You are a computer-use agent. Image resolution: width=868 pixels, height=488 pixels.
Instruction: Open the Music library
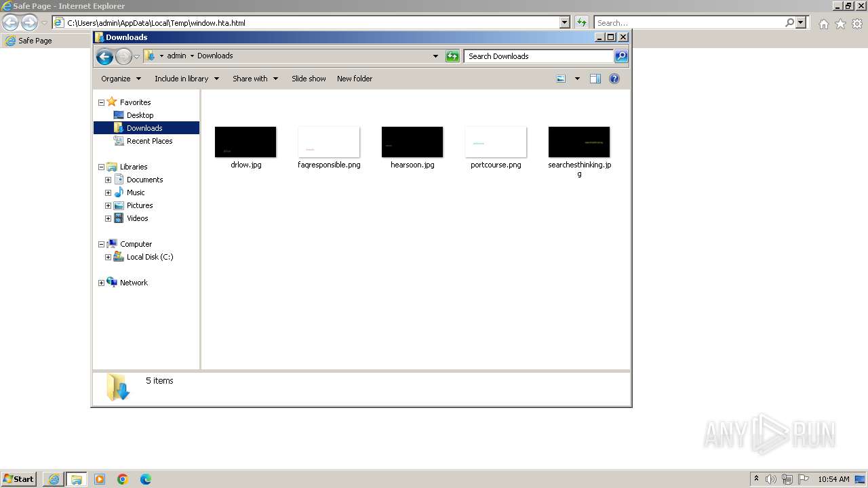136,192
